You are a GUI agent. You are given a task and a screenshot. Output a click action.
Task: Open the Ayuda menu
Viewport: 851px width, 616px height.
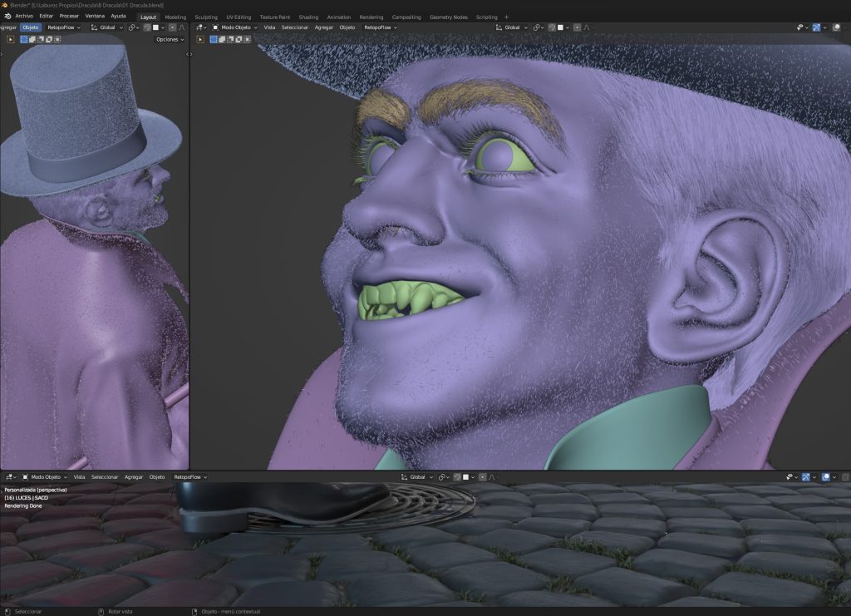click(x=118, y=17)
